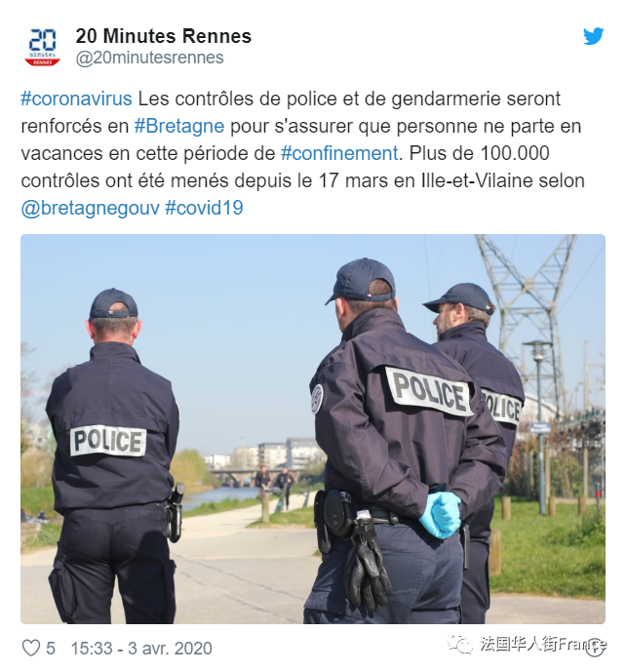Screen dimensions: 627x672
Task: Open the info circle icon at bottom right
Action: click(x=595, y=648)
